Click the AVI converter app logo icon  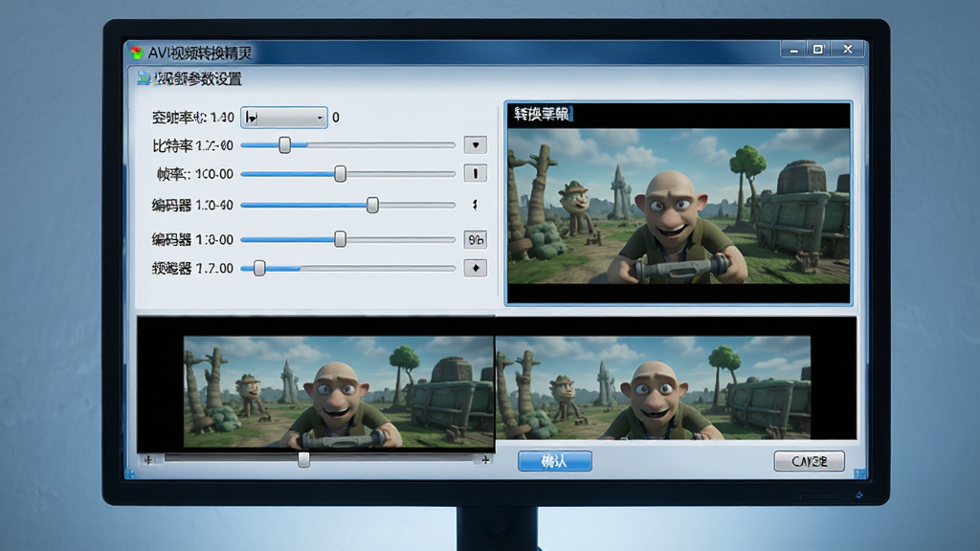pos(136,54)
